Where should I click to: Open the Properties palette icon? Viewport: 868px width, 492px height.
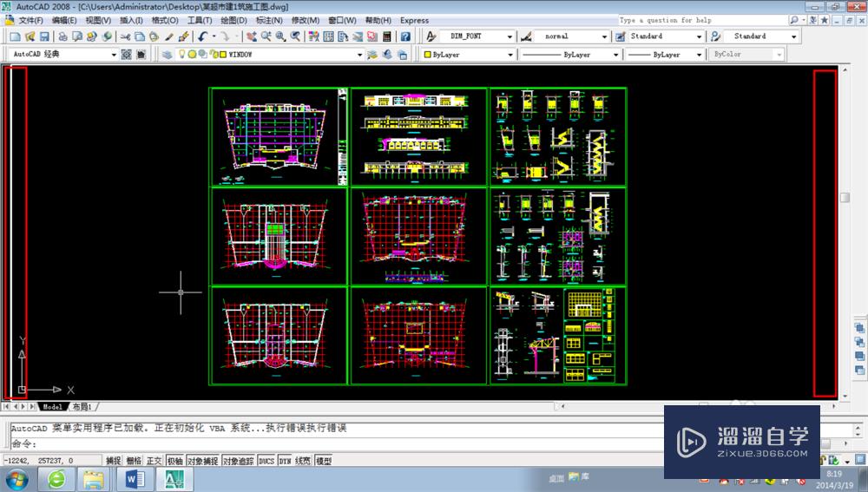point(314,36)
